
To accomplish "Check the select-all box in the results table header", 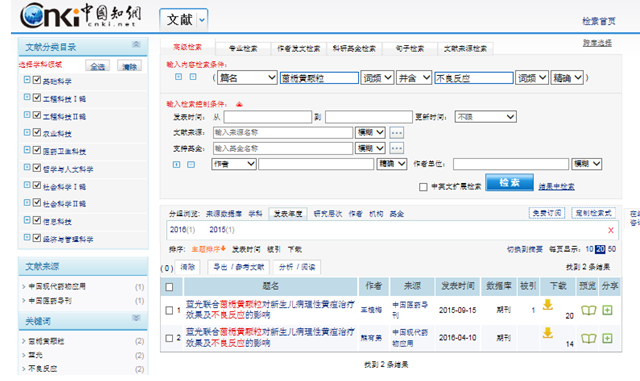I will tap(169, 287).
